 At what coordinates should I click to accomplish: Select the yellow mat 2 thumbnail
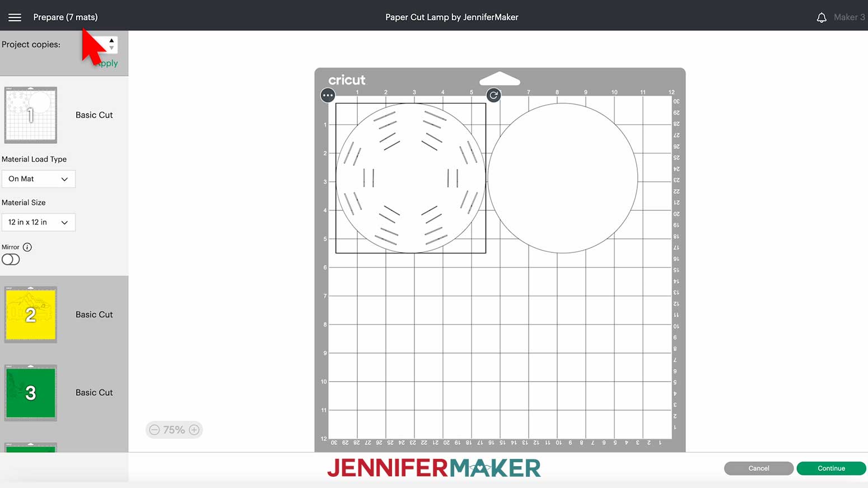click(x=31, y=315)
